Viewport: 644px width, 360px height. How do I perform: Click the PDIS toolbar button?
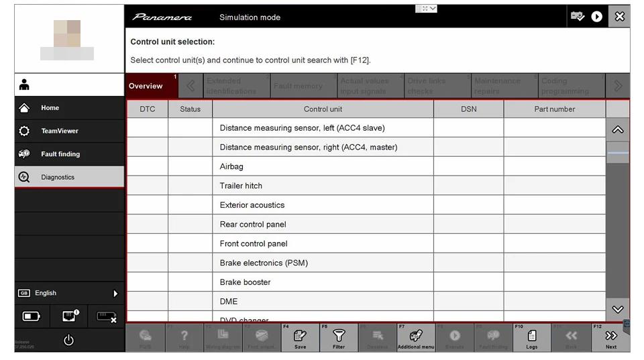pyautogui.click(x=145, y=338)
